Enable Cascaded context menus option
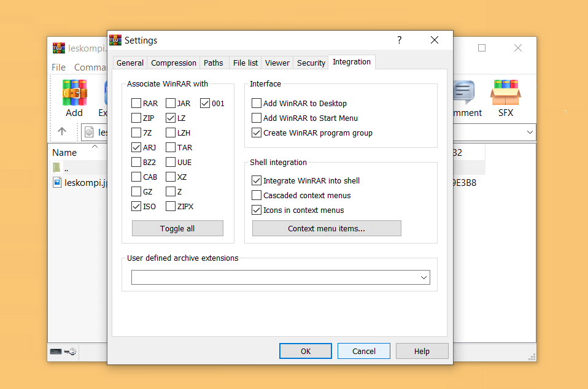Image resolution: width=588 pixels, height=389 pixels. 257,195
